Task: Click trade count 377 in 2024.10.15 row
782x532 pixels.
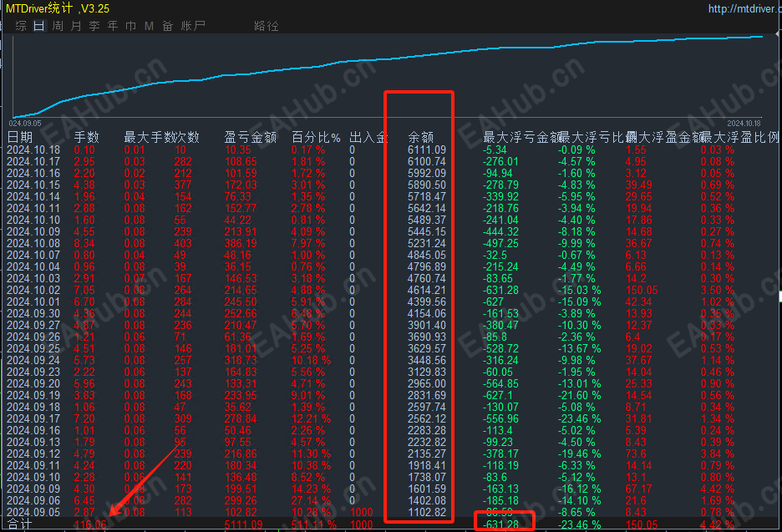Action: (x=183, y=185)
